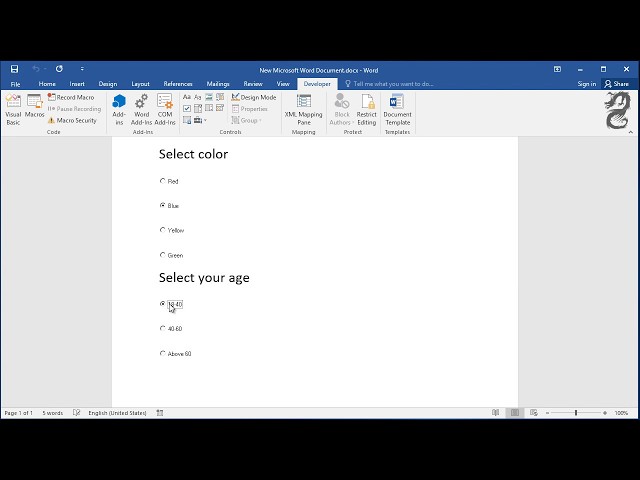The image size is (640, 480).
Task: Click the Tell me what you want to do box
Action: pyautogui.click(x=389, y=84)
